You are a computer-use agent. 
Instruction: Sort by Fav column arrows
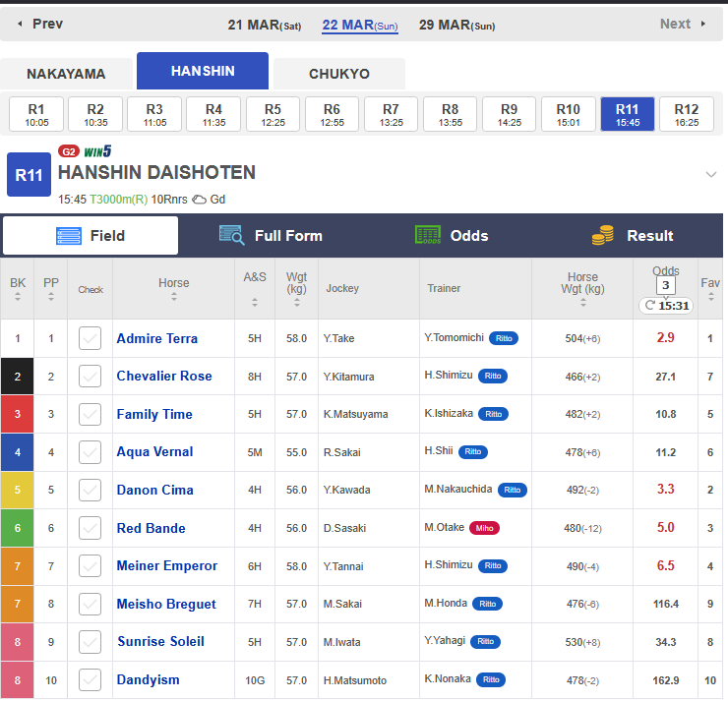tap(711, 297)
